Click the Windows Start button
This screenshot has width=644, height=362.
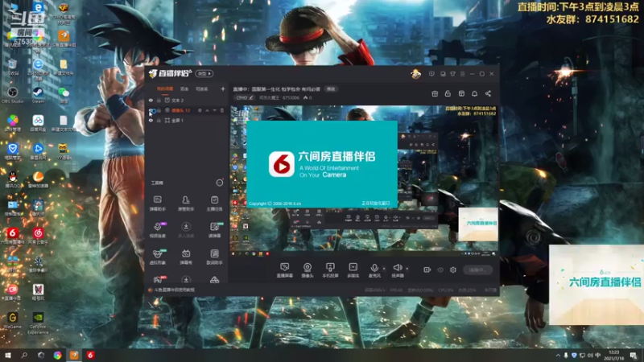pos(7,355)
